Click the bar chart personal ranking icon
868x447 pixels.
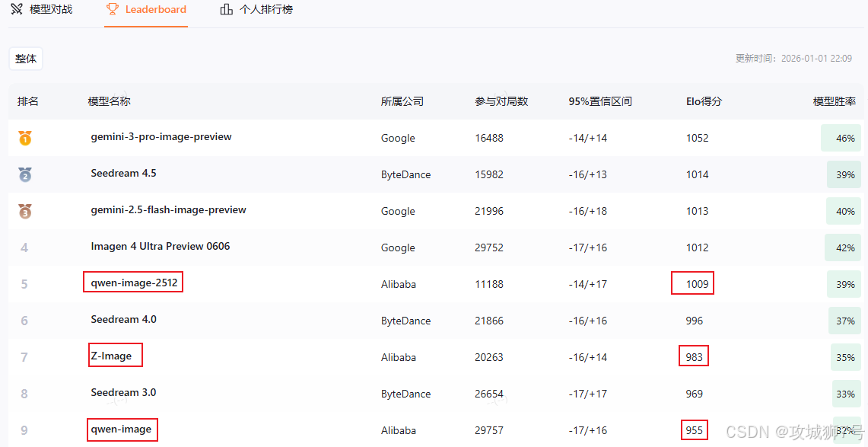click(x=227, y=9)
